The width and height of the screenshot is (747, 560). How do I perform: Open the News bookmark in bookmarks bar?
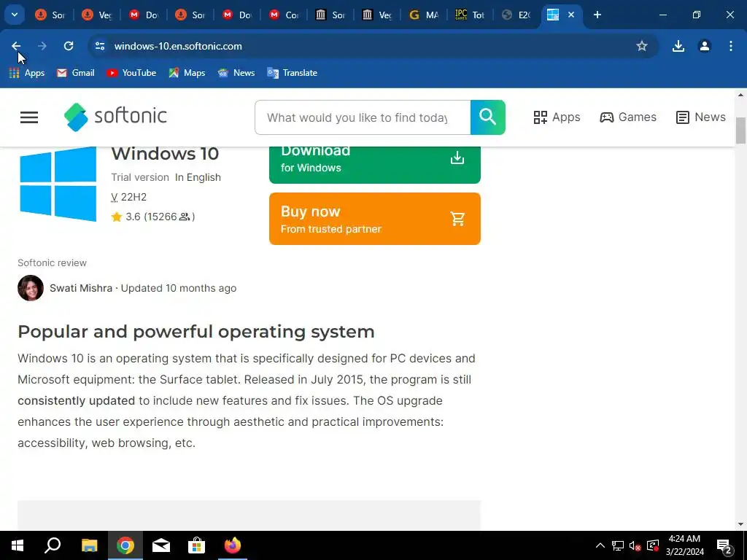[236, 73]
